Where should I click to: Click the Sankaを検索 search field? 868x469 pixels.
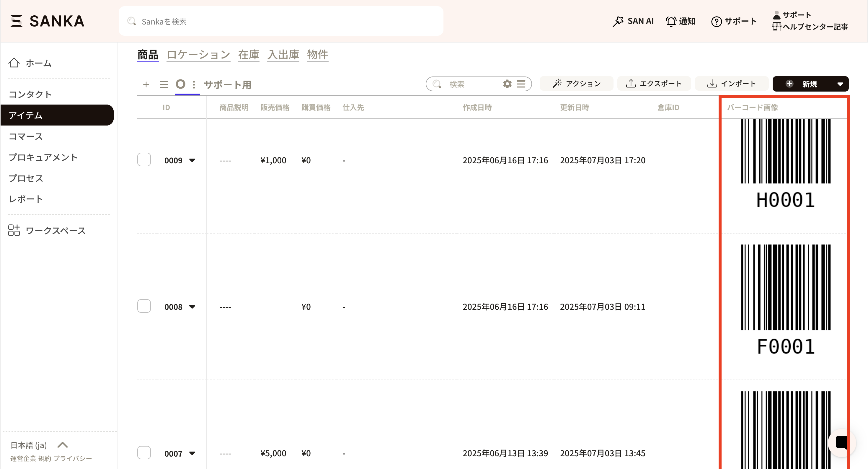(x=281, y=22)
